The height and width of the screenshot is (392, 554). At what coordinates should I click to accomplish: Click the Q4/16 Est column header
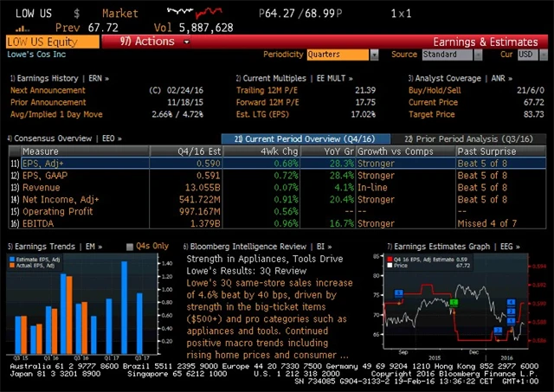tap(186, 151)
